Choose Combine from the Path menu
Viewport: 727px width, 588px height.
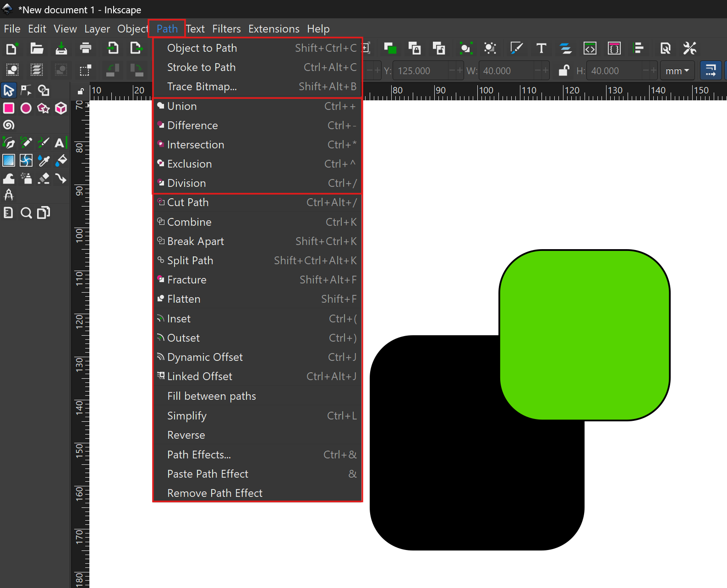pyautogui.click(x=257, y=222)
